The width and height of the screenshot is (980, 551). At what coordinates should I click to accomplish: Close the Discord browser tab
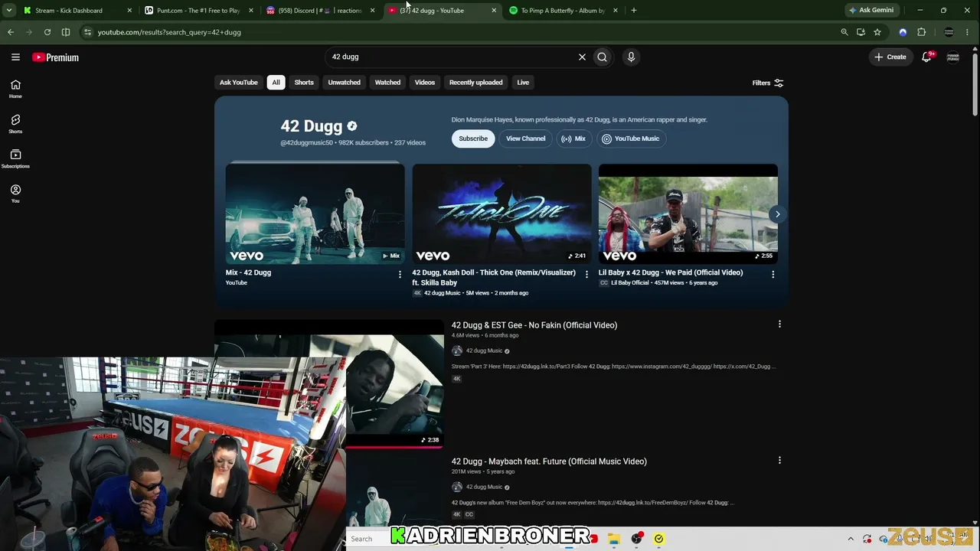point(372,11)
